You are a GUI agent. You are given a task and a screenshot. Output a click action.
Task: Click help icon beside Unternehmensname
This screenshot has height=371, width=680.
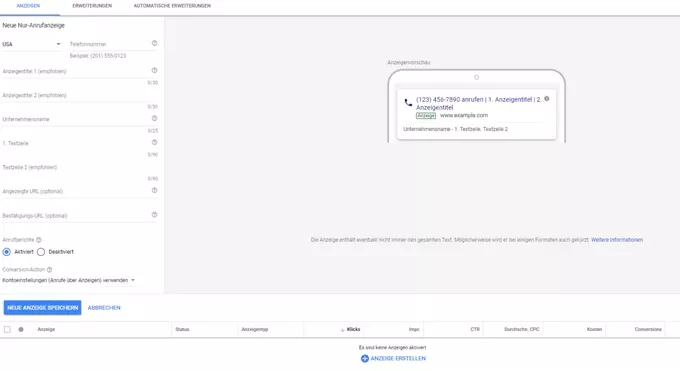coord(154,118)
